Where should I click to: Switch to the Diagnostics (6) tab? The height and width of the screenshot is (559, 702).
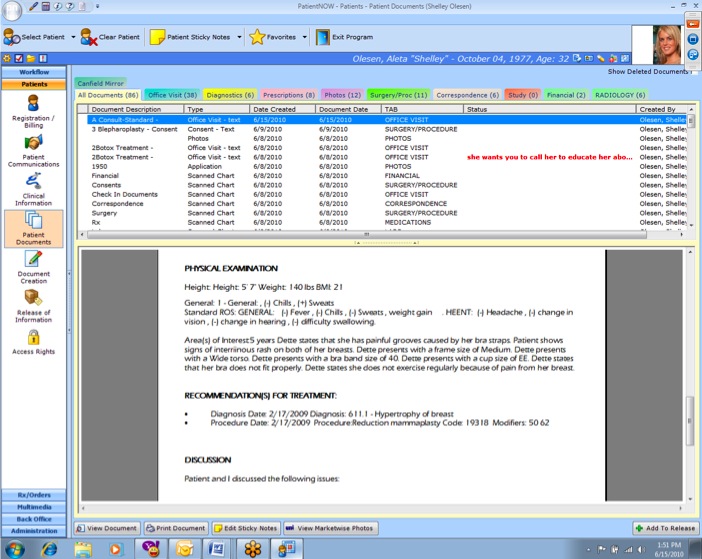(x=230, y=95)
